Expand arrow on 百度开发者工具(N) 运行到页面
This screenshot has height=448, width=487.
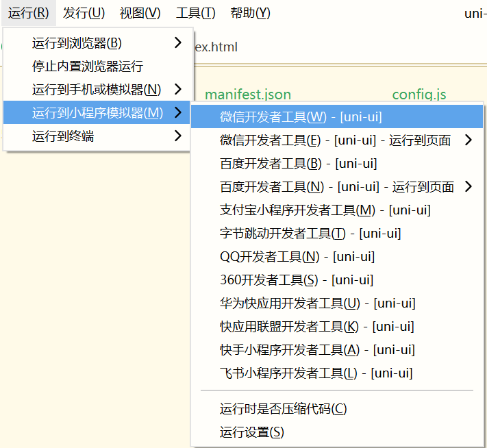pos(469,187)
